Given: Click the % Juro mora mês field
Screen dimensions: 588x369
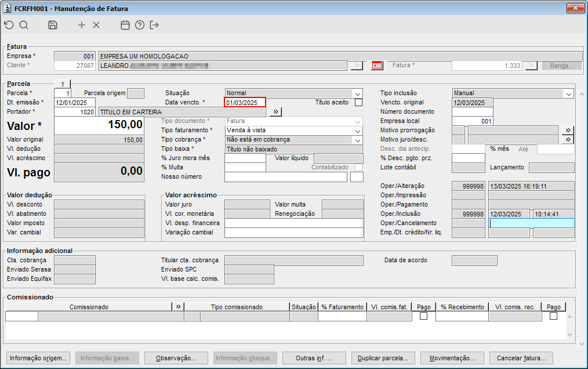Looking at the screenshot, I should pos(245,158).
